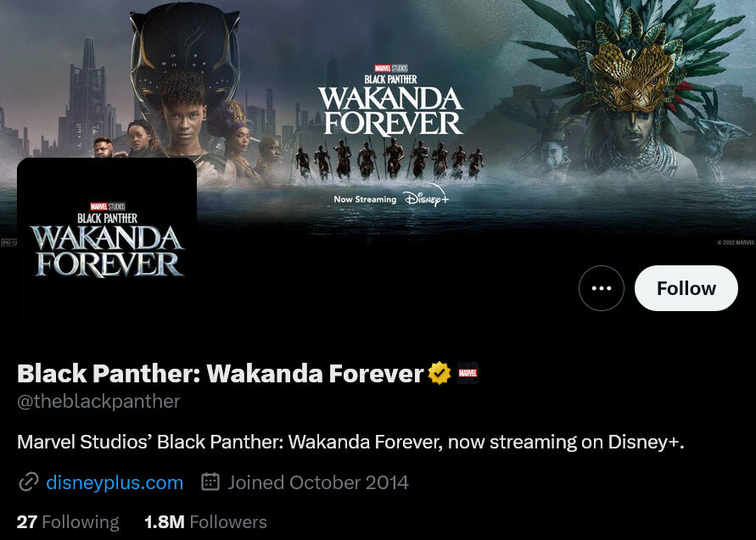The width and height of the screenshot is (756, 540).
Task: Click the Now Streaming text in banner
Action: coord(365,199)
